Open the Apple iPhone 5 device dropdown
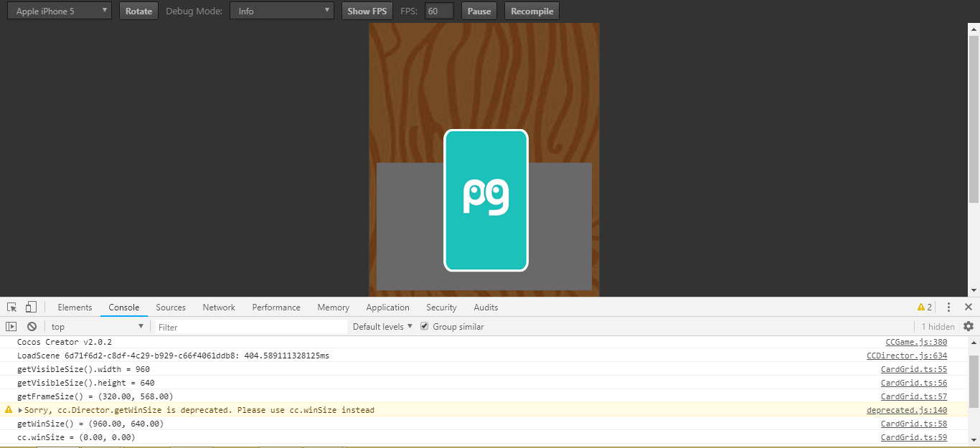This screenshot has height=448, width=980. [60, 11]
